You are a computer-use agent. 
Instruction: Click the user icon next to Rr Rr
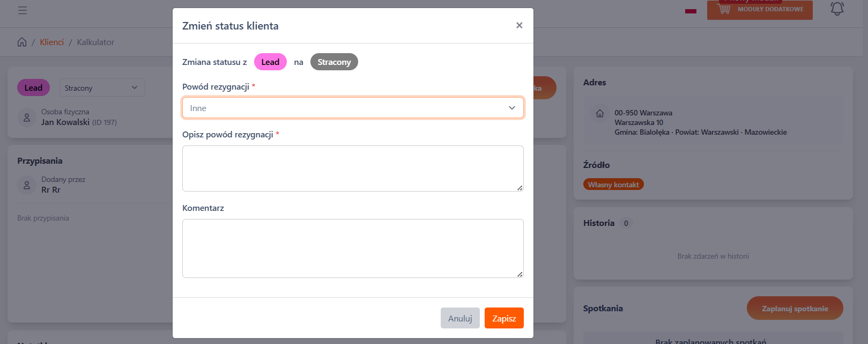[27, 185]
